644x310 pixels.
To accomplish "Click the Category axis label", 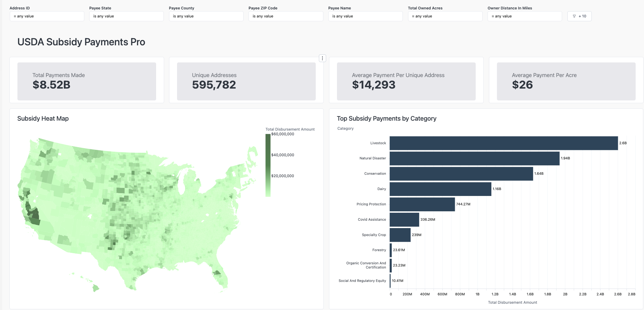I will tap(345, 129).
